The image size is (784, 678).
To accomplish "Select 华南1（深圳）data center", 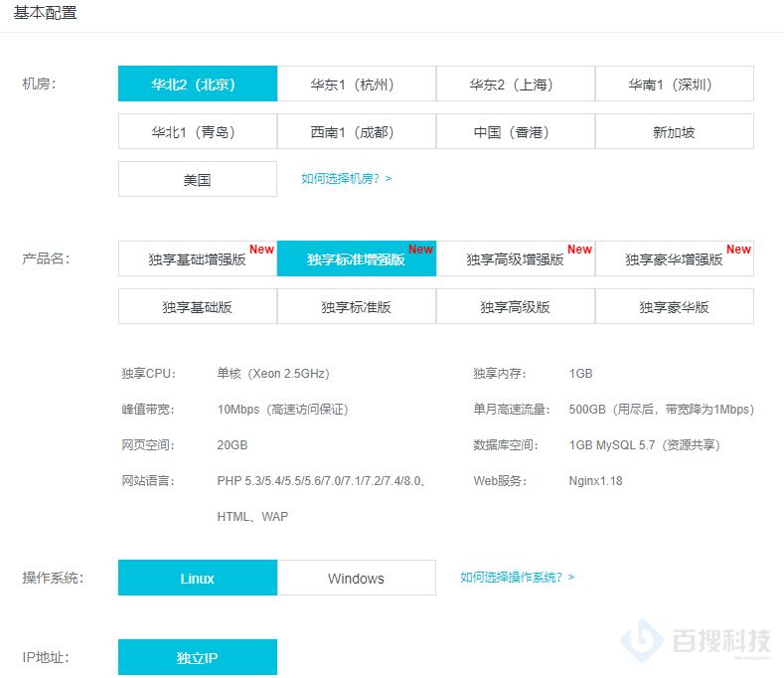I will [x=675, y=84].
